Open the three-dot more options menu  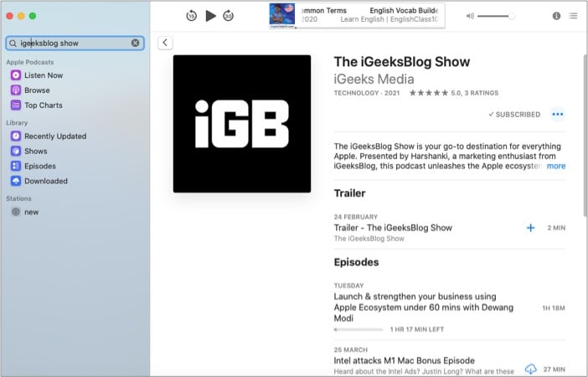[x=558, y=114]
